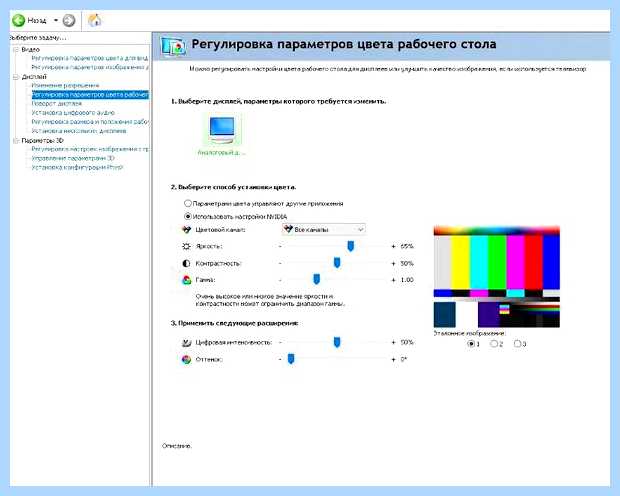Click the digital vibrance slider handle

(x=337, y=342)
